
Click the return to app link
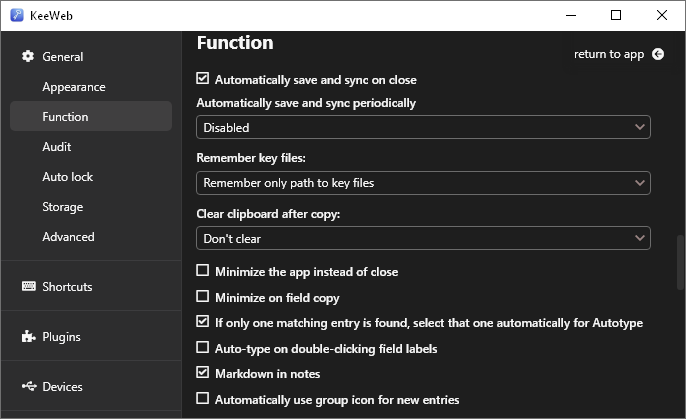pos(609,54)
